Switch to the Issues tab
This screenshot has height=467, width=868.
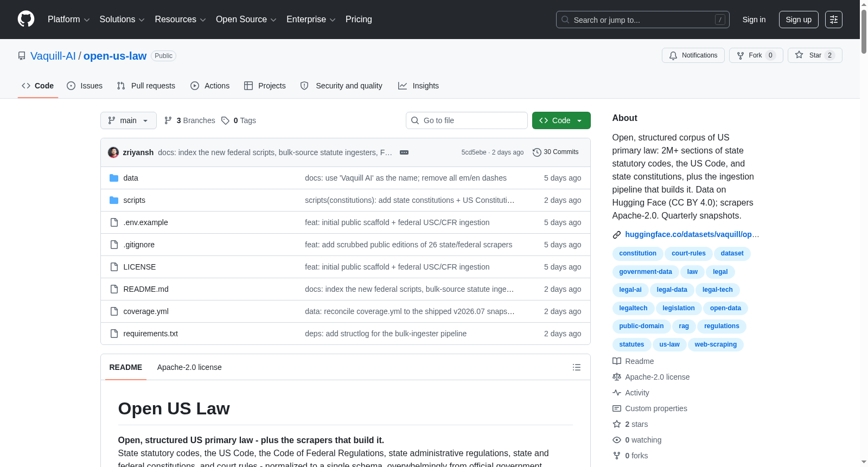[x=85, y=86]
